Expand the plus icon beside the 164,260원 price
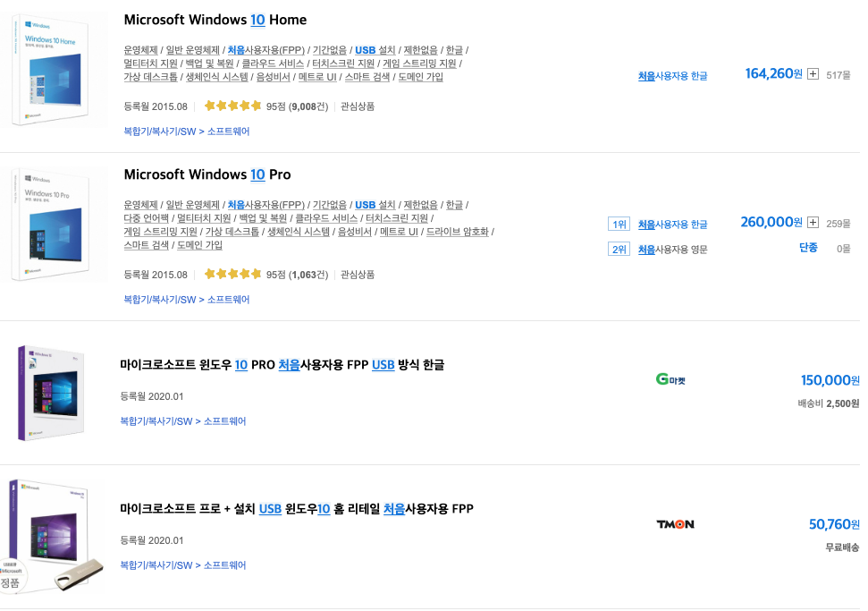This screenshot has height=611, width=868. [x=813, y=74]
